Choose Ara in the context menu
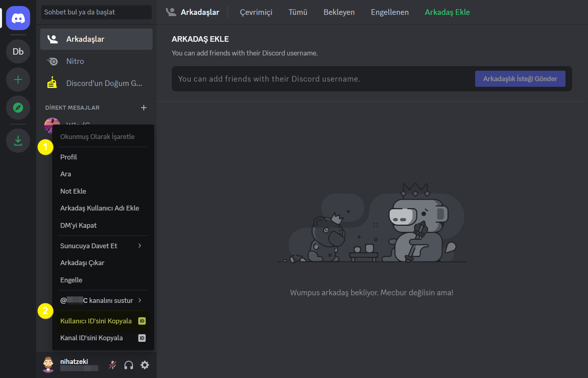Viewport: 588px width, 378px height. [103, 174]
